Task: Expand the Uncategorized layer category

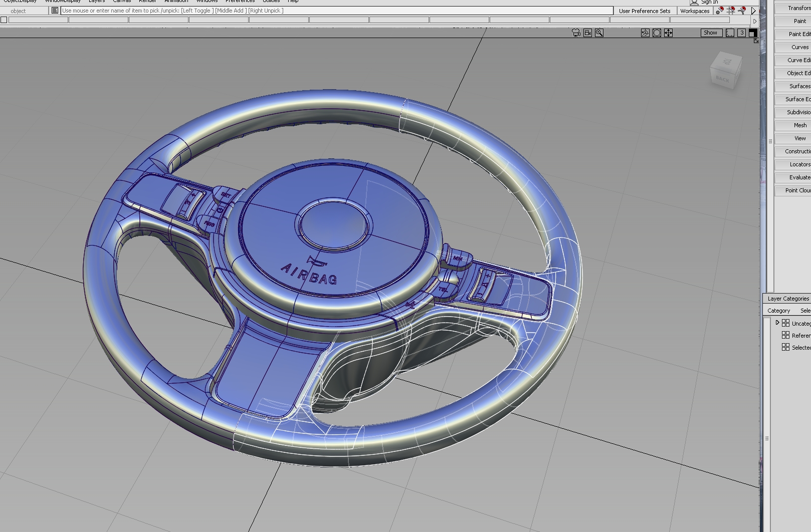Action: click(778, 323)
